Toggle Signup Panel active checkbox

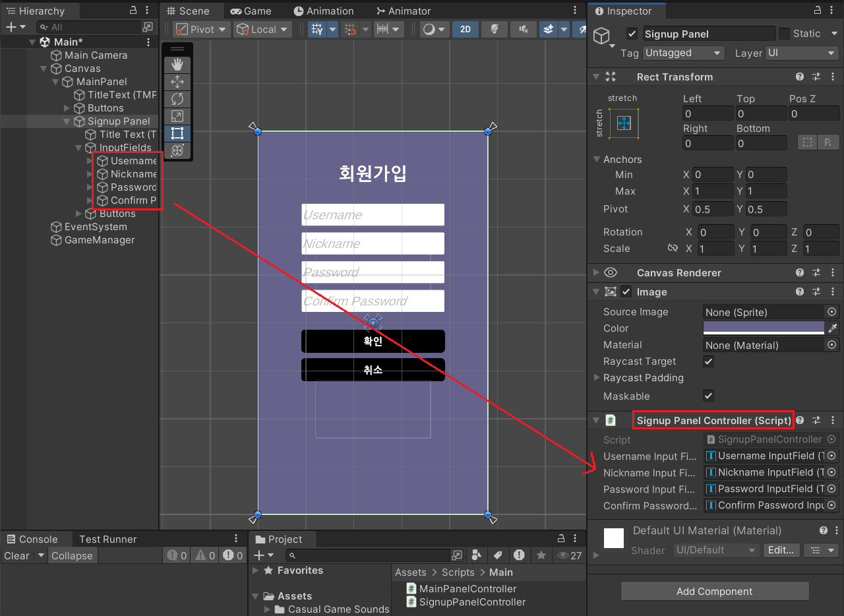coord(632,34)
